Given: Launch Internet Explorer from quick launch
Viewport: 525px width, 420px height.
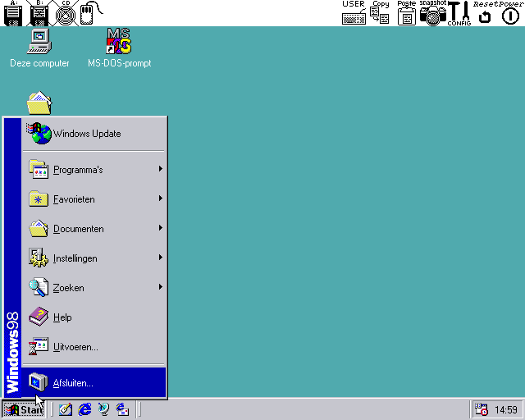Looking at the screenshot, I should (x=84, y=409).
